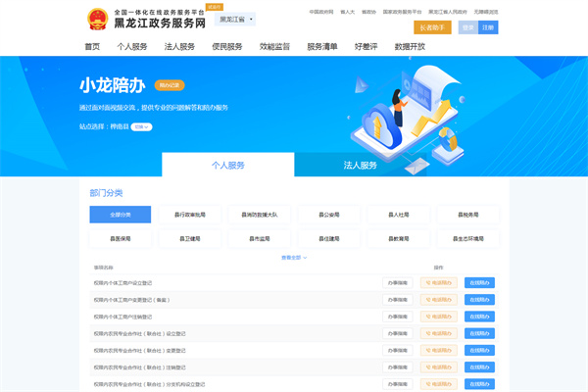Click 电话陪办 for 合作社分支机构设立登记

(439, 384)
